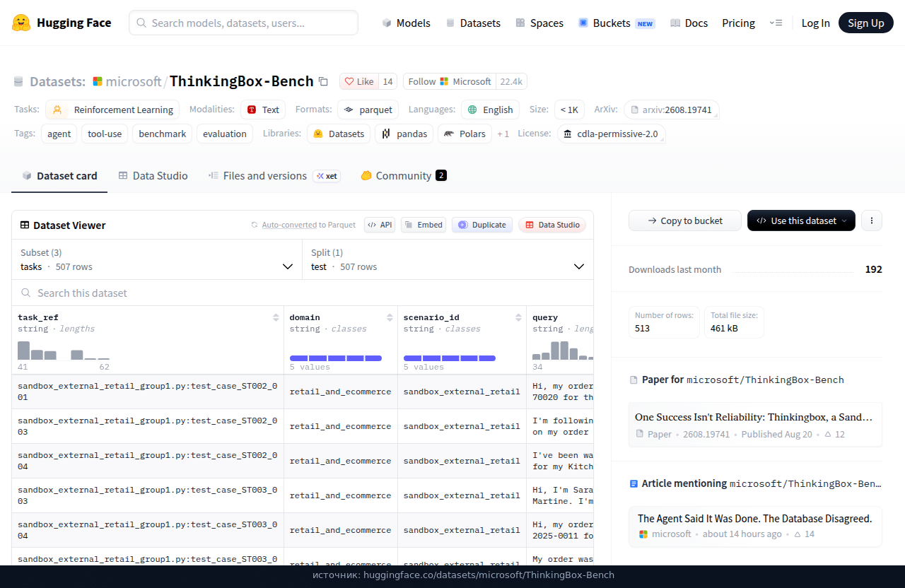Open the additional navigation menu icon
The width and height of the screenshot is (905, 588).
(x=776, y=23)
